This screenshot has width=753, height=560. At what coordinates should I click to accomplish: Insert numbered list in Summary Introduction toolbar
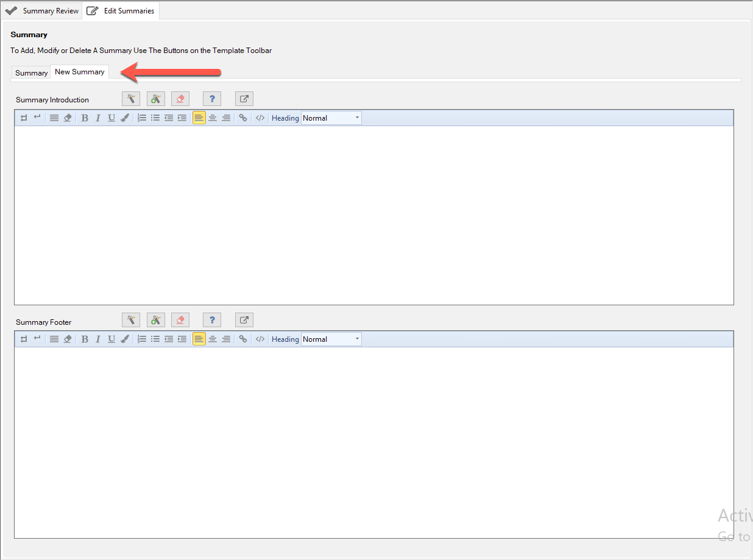tap(142, 118)
